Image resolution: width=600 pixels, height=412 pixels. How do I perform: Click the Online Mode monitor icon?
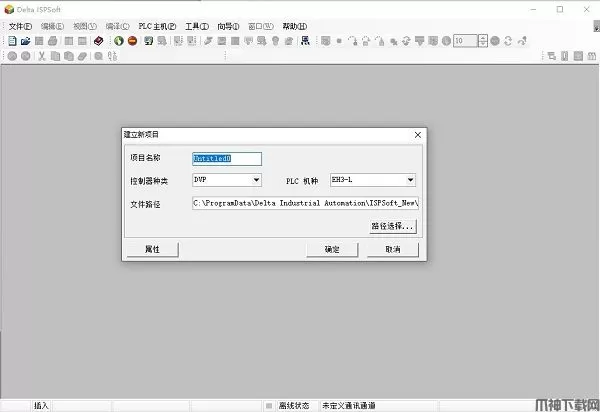coord(149,41)
